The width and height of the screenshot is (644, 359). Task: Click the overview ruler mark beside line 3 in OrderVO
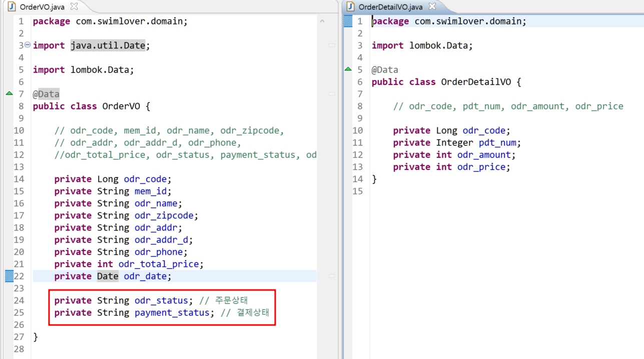click(332, 45)
